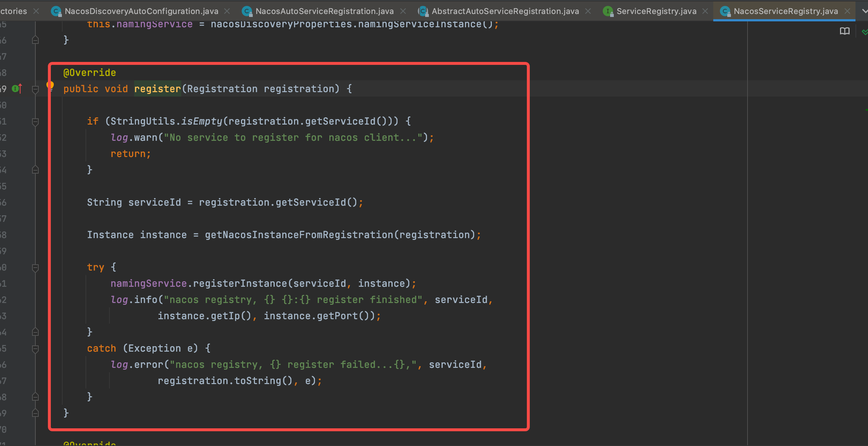
Task: Collapse the if StringUtils.isEmpty block
Action: [35, 122]
